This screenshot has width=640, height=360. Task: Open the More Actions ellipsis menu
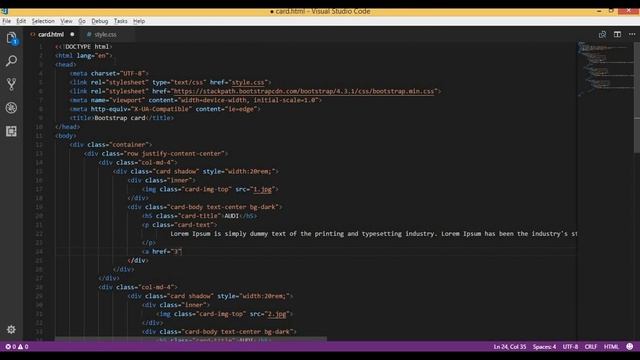click(632, 35)
